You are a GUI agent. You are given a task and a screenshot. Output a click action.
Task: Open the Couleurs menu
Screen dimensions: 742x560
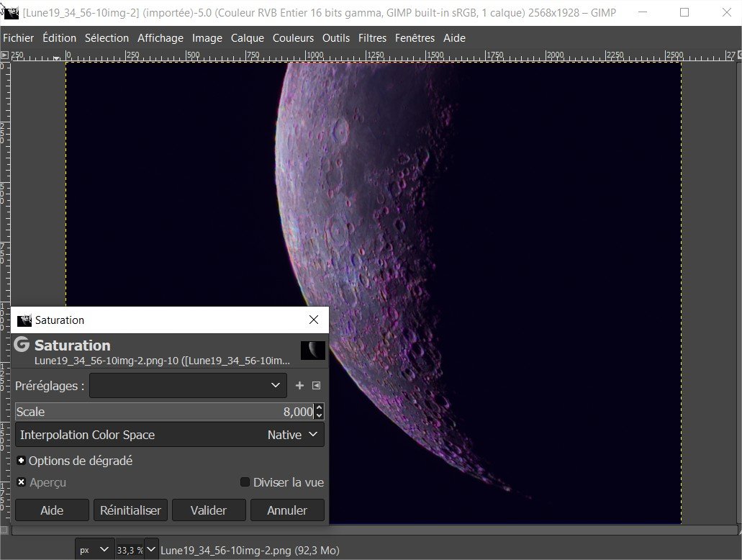click(x=293, y=38)
